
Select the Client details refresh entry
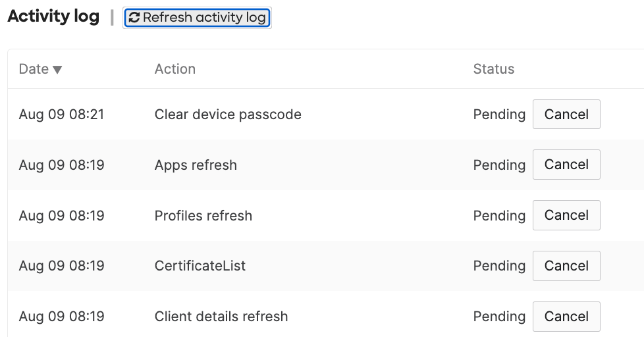(221, 317)
